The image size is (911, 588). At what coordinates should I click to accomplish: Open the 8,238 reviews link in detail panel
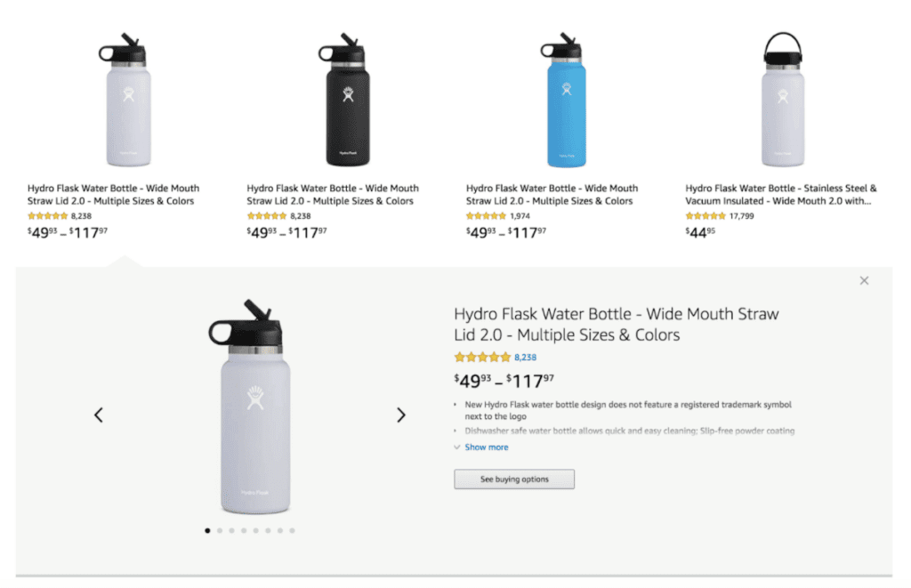[527, 356]
